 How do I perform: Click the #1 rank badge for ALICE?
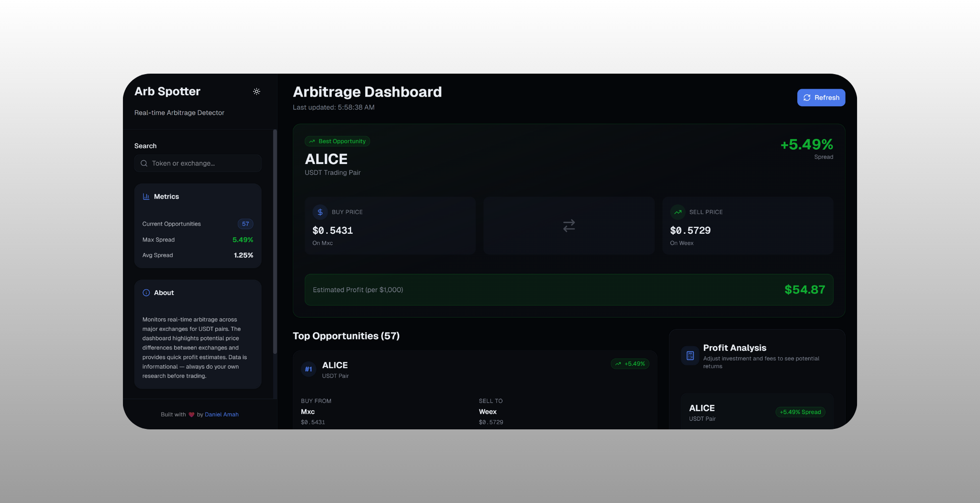pos(309,369)
